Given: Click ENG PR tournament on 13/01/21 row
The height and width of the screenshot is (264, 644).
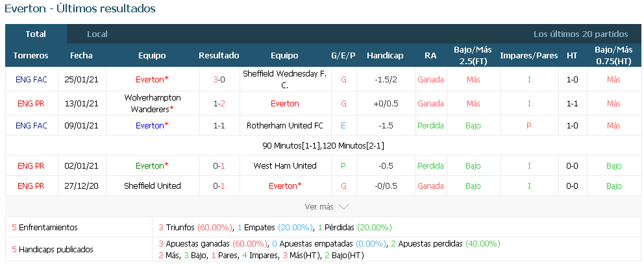Looking at the screenshot, I should point(31,104).
